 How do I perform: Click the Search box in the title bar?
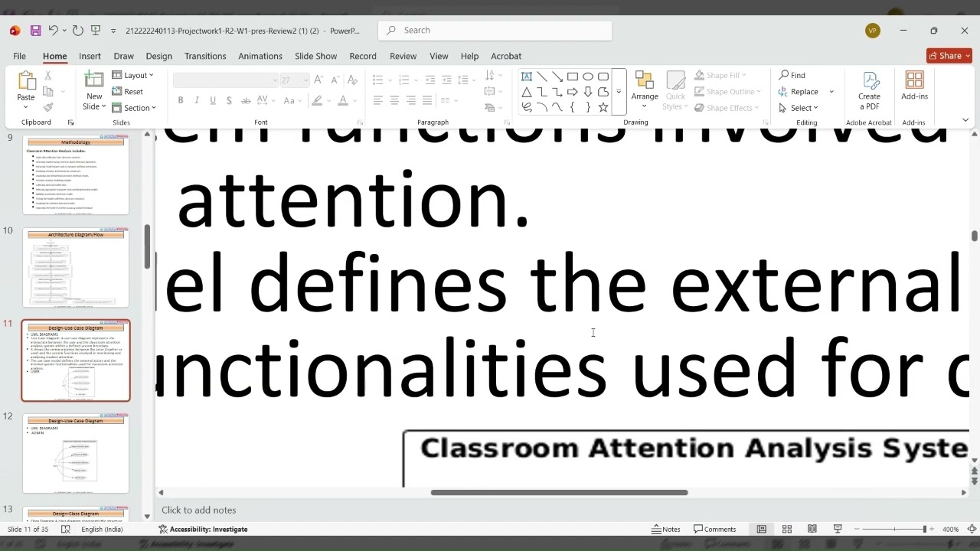pos(495,31)
